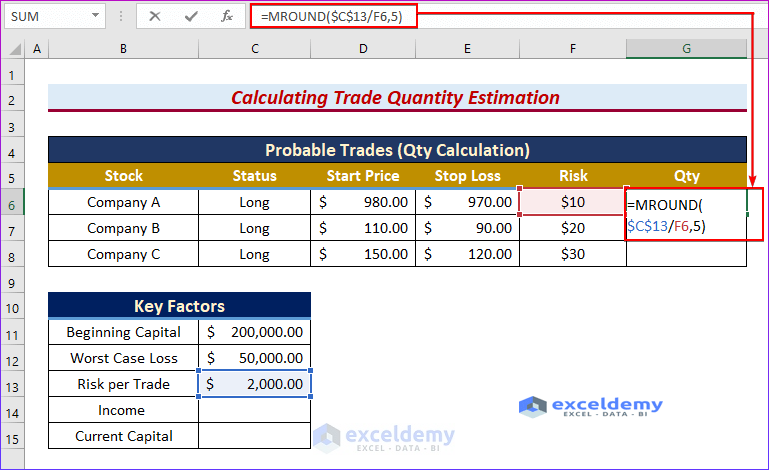Click 'Probable Trades (Qty Calculation)' header cell
The height and width of the screenshot is (470, 769).
[397, 150]
